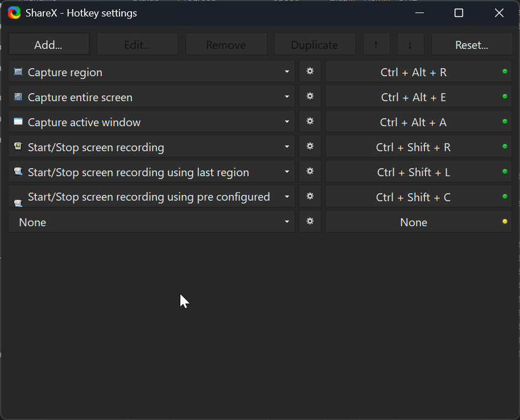Move selected hotkey down with arrow button
The image size is (520, 420).
click(410, 44)
